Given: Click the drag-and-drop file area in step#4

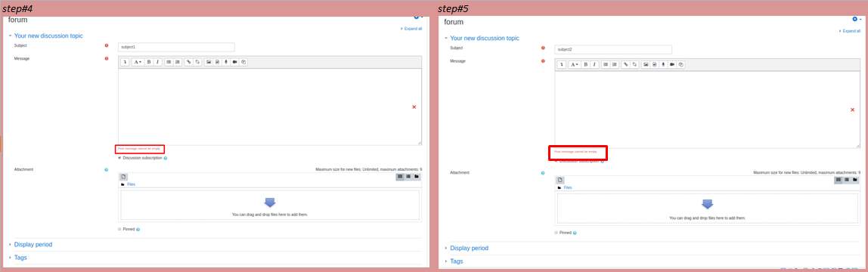Looking at the screenshot, I should (x=270, y=205).
